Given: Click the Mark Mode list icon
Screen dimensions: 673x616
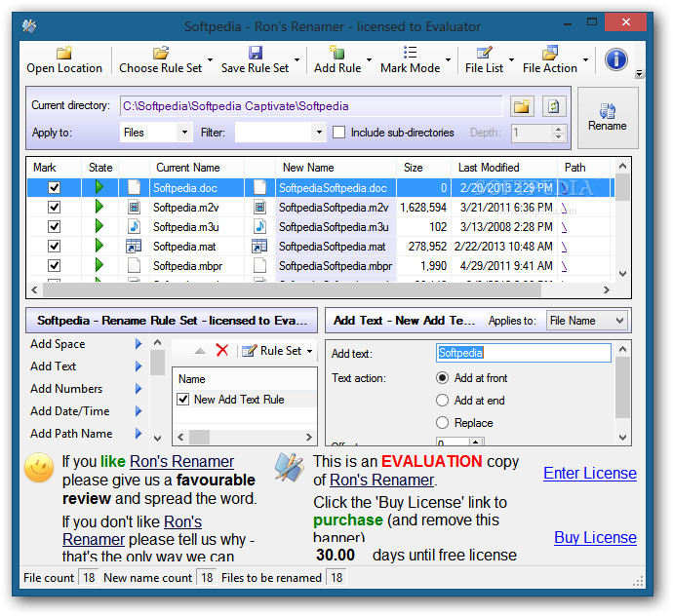Looking at the screenshot, I should click(410, 53).
